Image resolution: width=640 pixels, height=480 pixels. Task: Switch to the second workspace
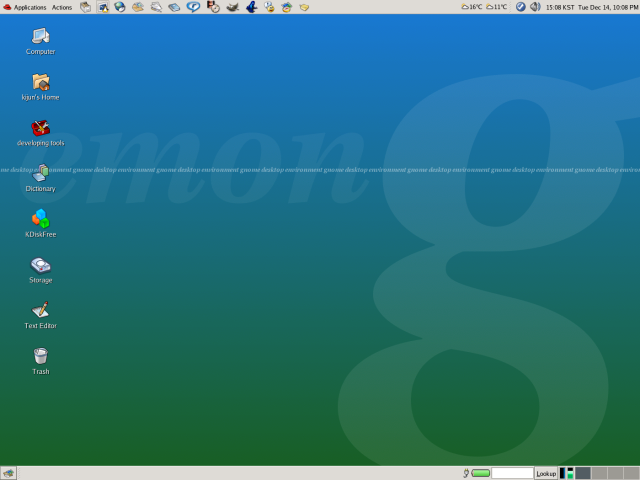point(599,473)
